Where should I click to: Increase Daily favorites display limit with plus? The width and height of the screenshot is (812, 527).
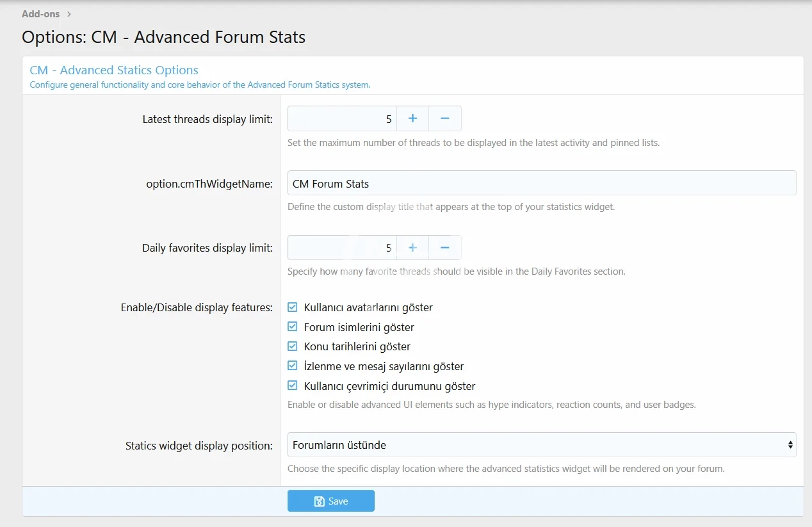pos(413,248)
